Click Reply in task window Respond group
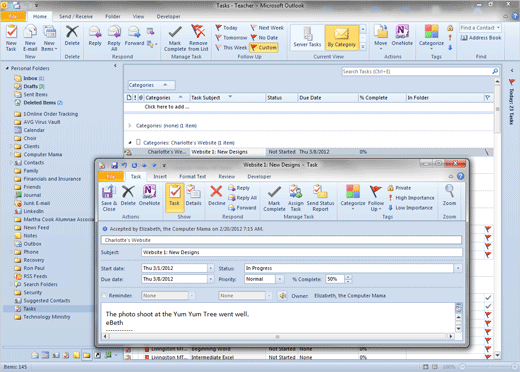This screenshot has width=520, height=372. click(239, 188)
